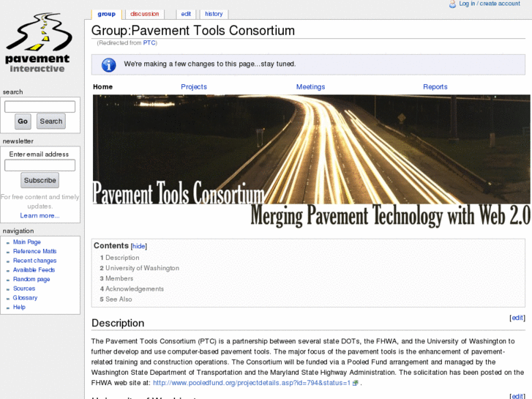
Task: Click the Description section heading
Action: pyautogui.click(x=118, y=323)
